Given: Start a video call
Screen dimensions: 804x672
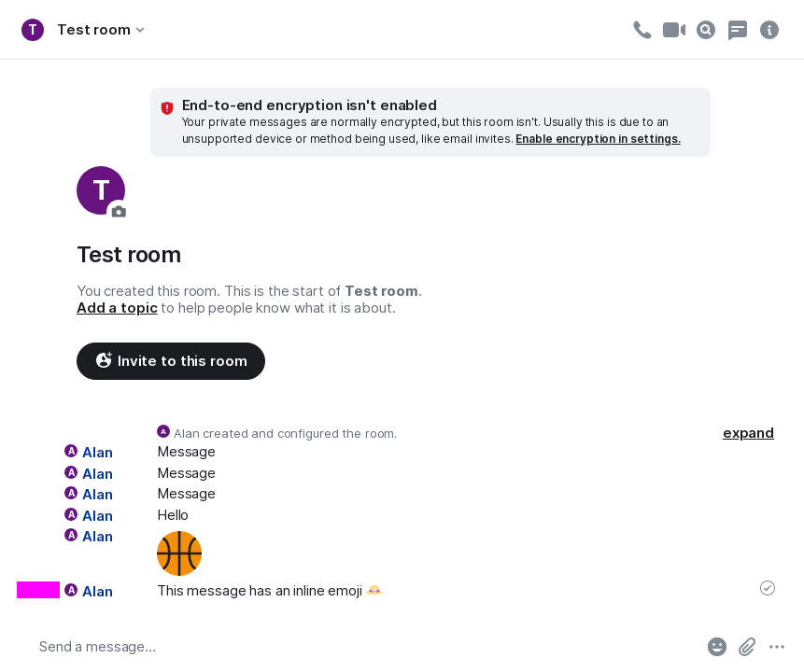Looking at the screenshot, I should 673,30.
